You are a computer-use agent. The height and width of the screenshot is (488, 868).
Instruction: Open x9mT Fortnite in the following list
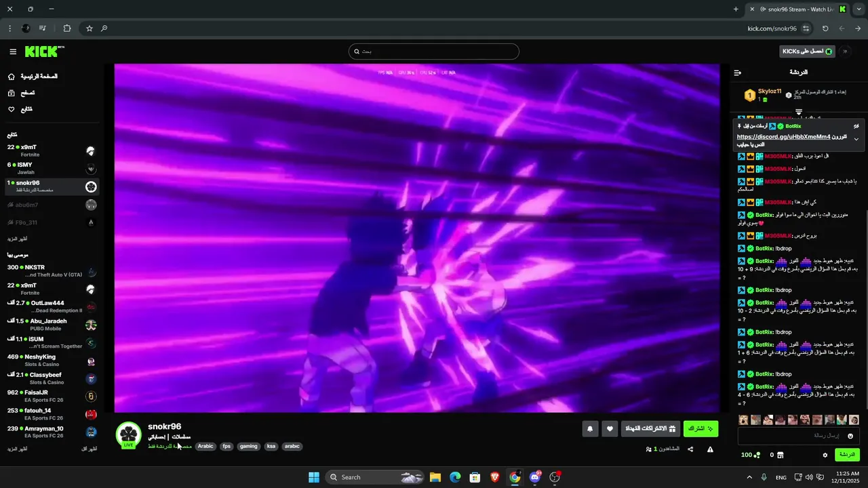52,150
